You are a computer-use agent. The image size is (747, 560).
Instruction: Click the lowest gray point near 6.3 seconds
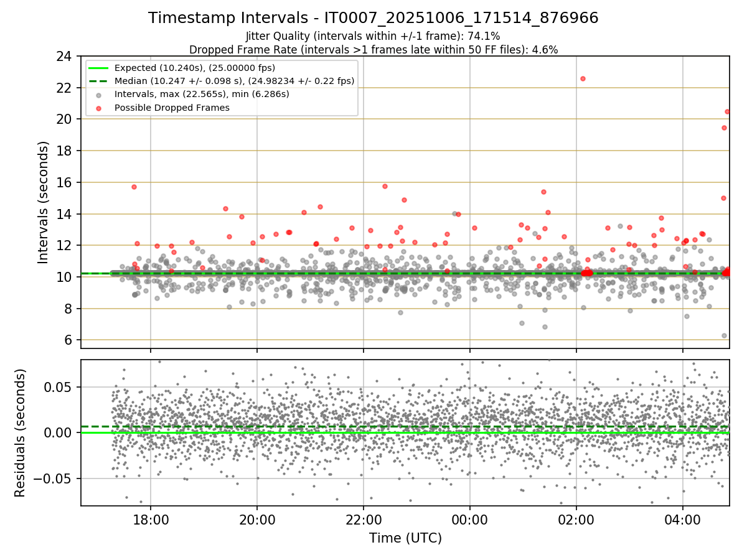coord(724,335)
